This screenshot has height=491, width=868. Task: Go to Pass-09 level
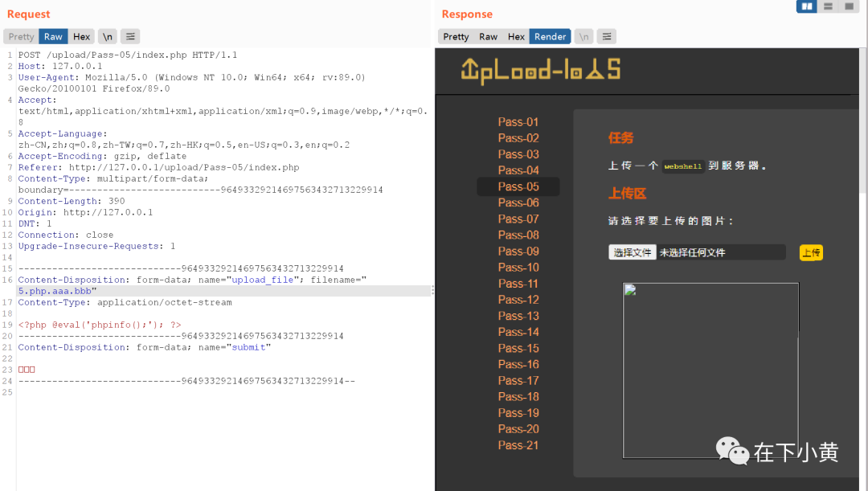[x=518, y=252]
